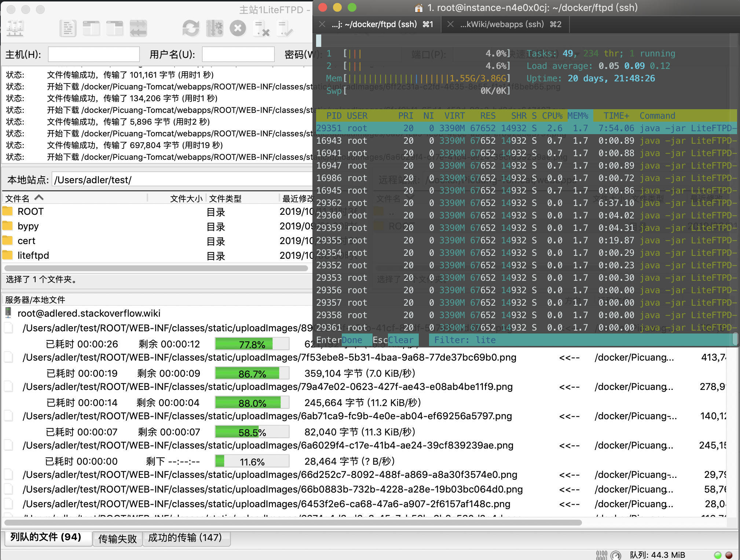Sort htop by the PID column header
This screenshot has height=560, width=740.
click(334, 116)
